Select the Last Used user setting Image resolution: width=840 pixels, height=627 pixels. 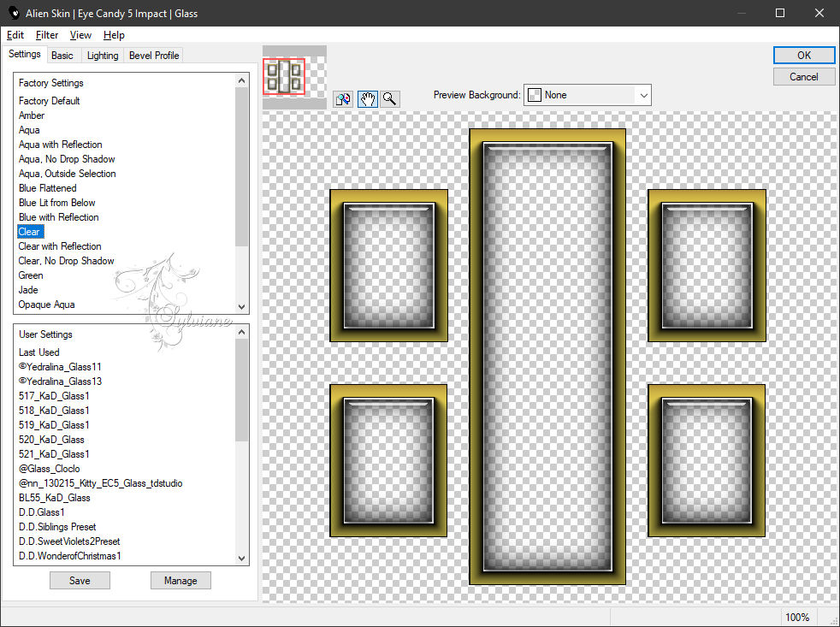tap(38, 352)
